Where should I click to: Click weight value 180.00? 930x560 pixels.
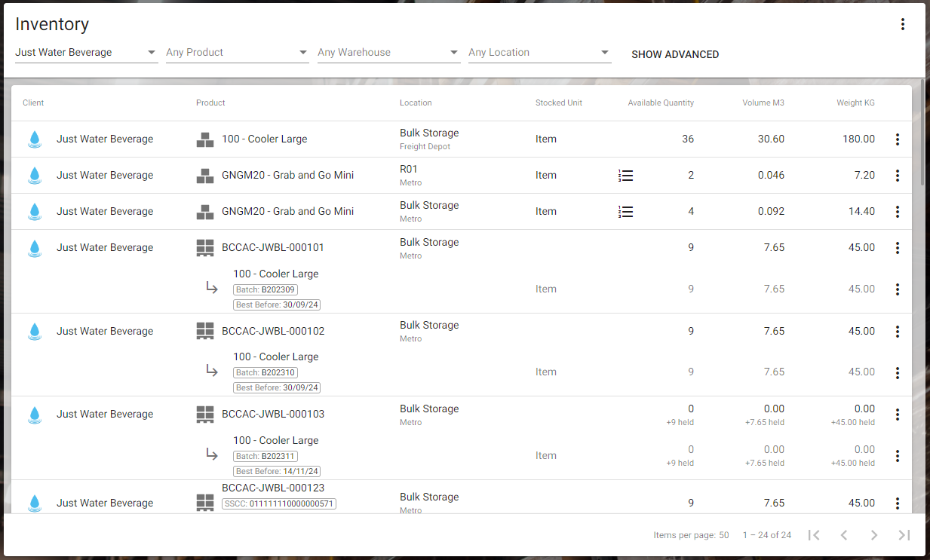coord(859,139)
